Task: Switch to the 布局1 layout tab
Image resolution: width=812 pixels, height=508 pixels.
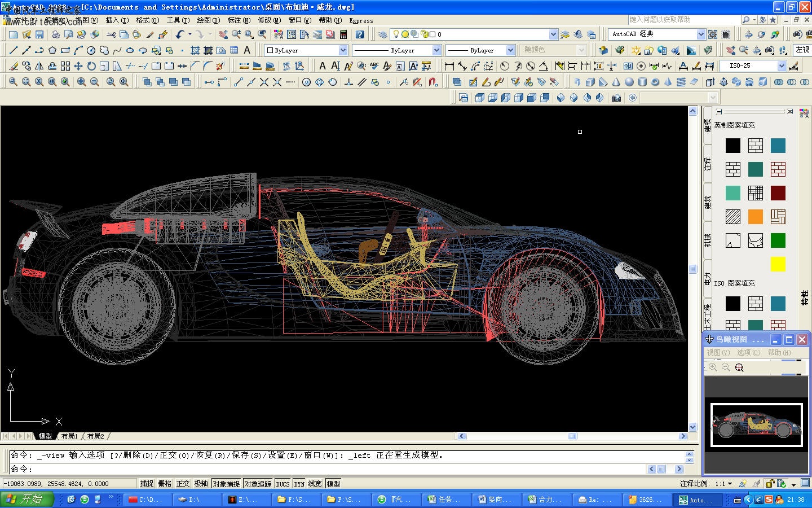Action: 69,436
